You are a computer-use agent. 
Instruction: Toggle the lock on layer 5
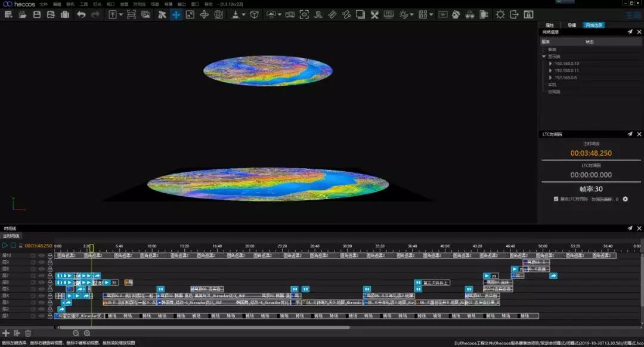[x=50, y=289]
